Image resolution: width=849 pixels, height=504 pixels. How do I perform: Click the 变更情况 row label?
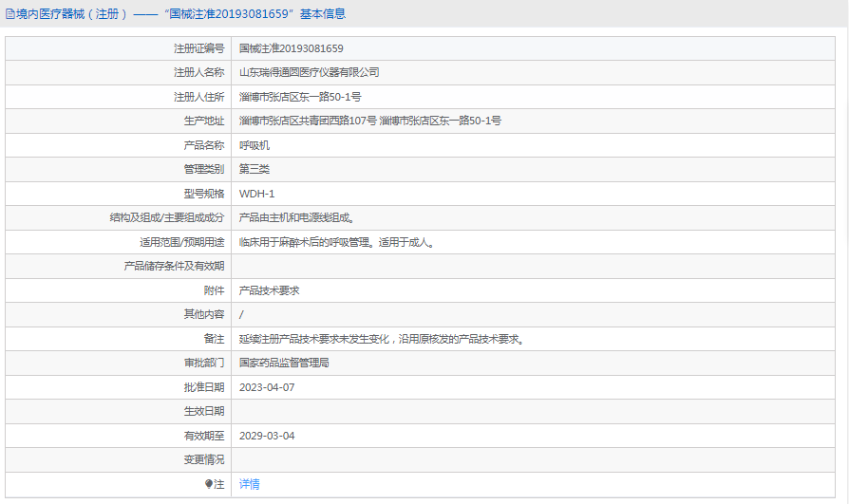click(x=204, y=459)
